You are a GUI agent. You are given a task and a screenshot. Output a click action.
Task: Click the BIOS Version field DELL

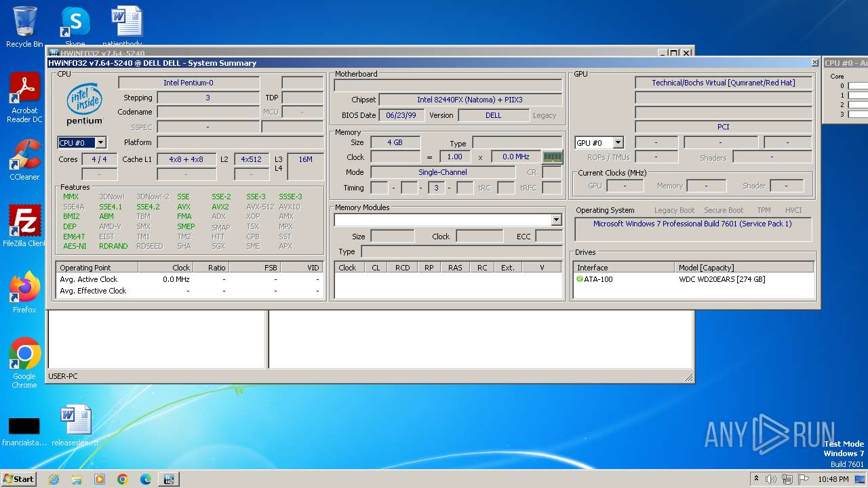pos(493,115)
